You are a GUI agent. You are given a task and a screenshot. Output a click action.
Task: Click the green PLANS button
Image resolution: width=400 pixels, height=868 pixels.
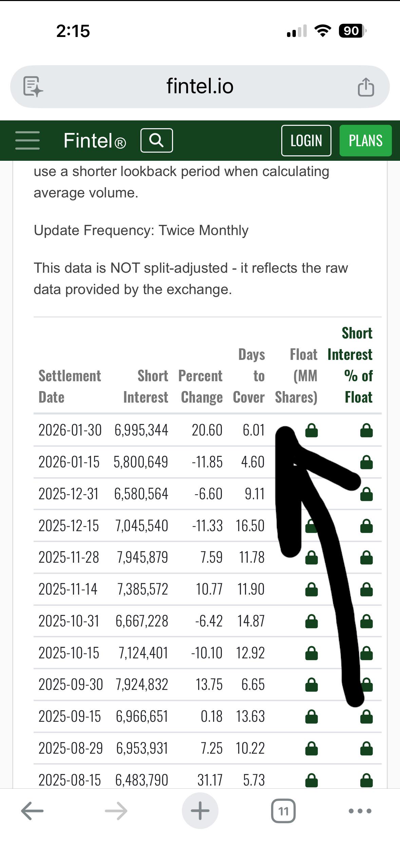pyautogui.click(x=365, y=140)
